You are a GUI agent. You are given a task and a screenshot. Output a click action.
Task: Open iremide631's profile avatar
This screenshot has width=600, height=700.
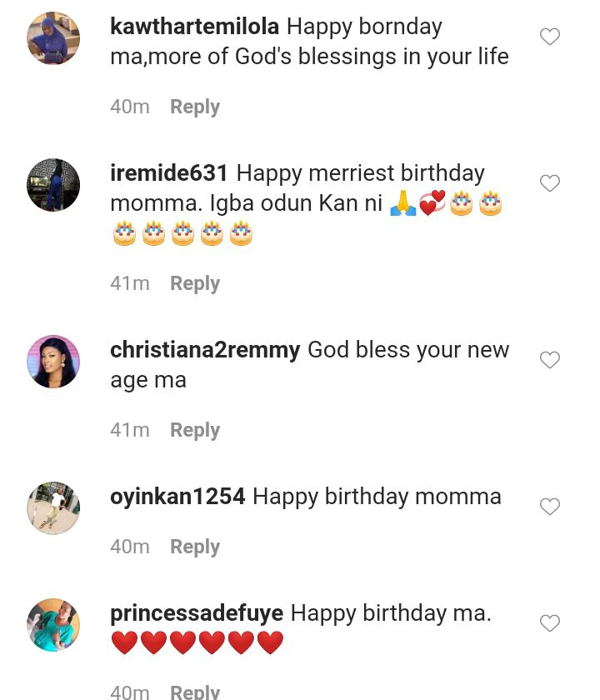pyautogui.click(x=53, y=185)
